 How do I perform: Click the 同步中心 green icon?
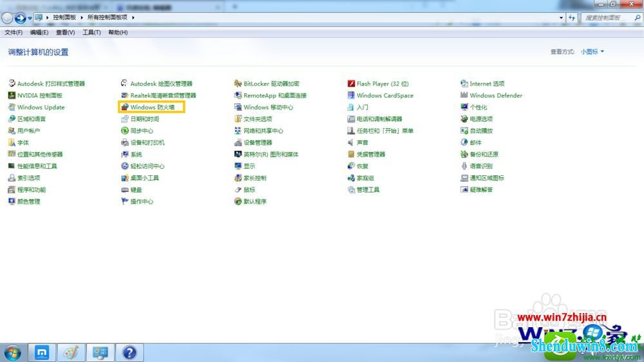125,131
